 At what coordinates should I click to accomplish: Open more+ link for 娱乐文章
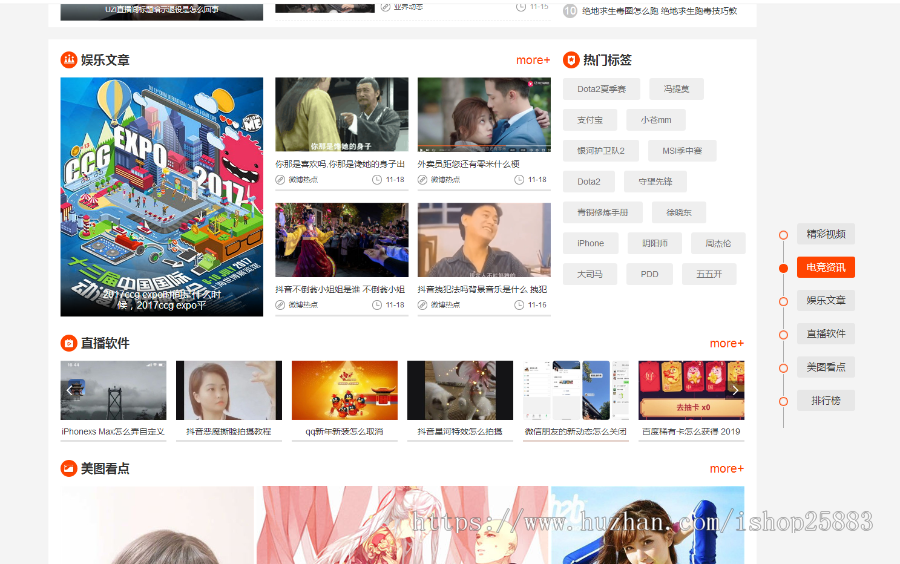tap(533, 60)
